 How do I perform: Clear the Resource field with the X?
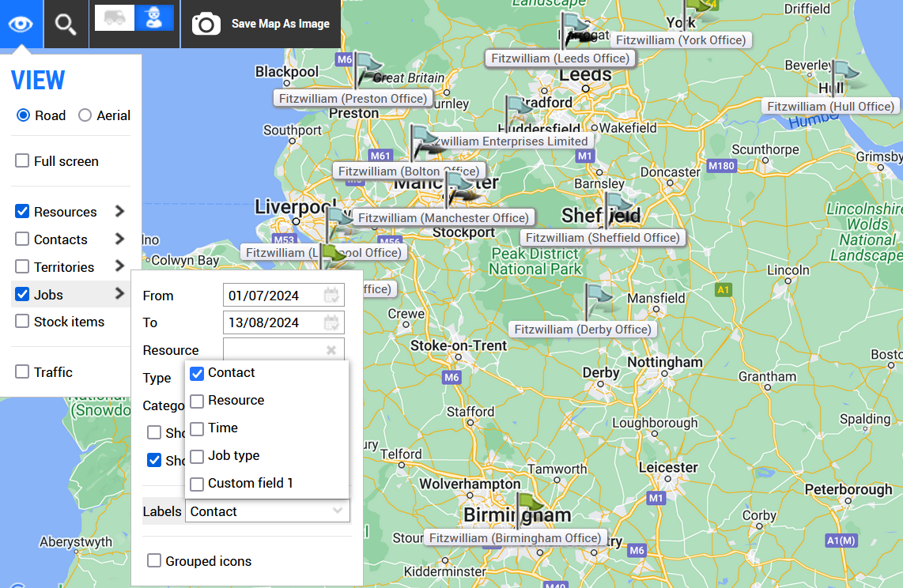pyautogui.click(x=331, y=350)
